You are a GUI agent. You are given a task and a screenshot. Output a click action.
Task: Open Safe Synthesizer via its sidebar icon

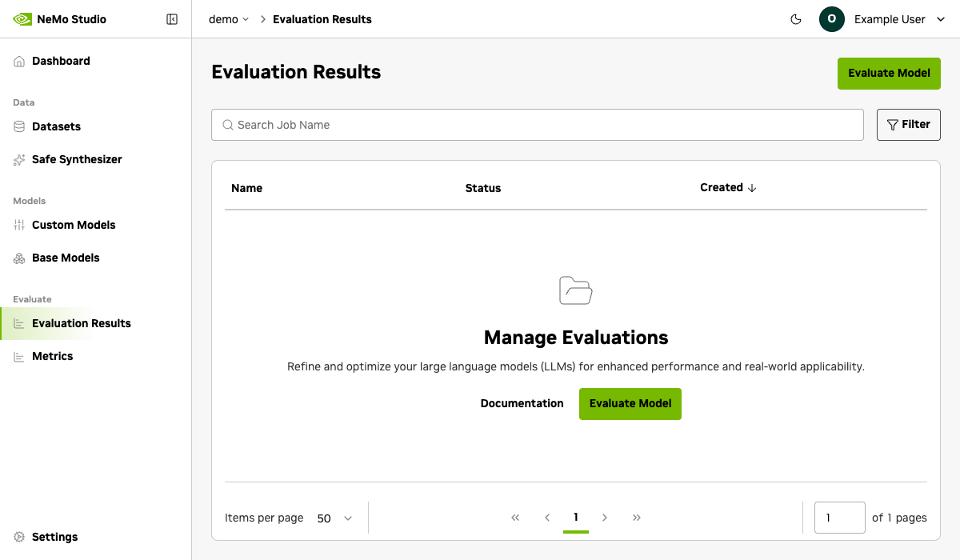point(18,159)
